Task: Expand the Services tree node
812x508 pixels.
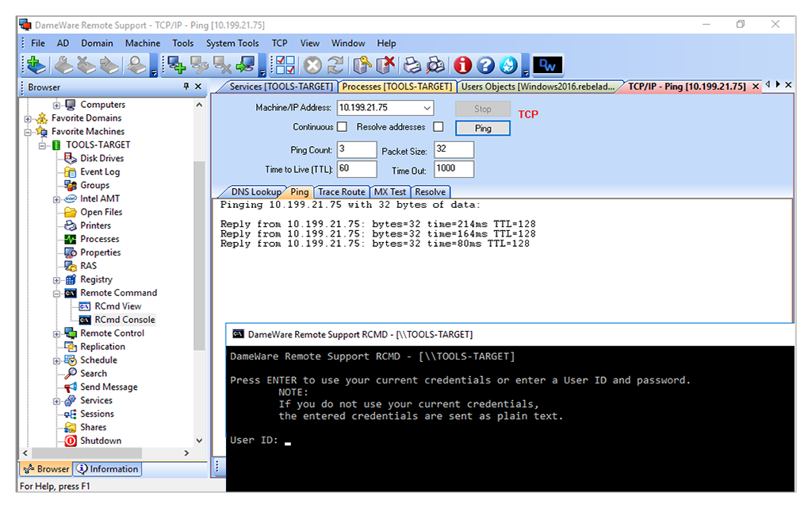Action: pos(56,402)
